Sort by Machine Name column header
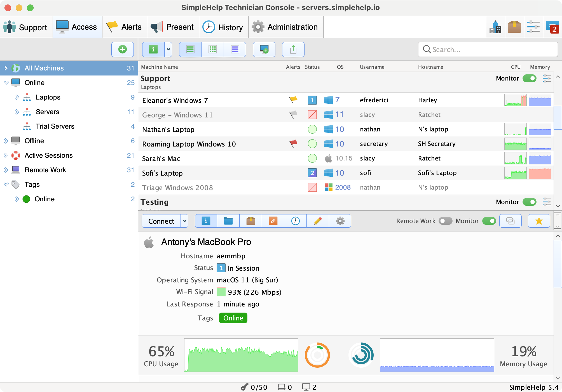This screenshot has height=392, width=562. [160, 67]
